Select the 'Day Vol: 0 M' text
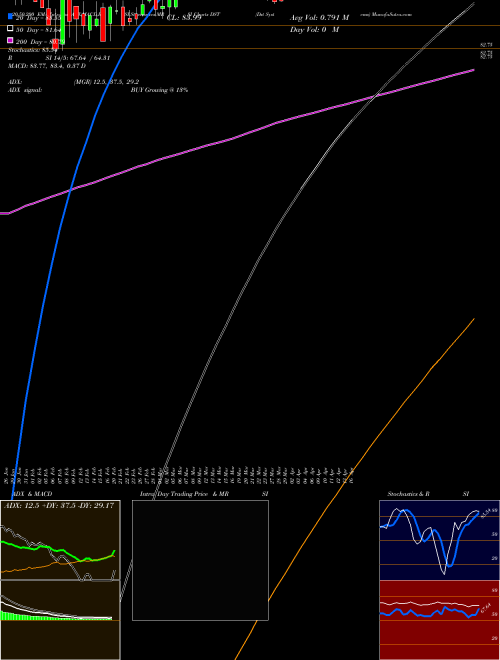500x660 pixels. pyautogui.click(x=314, y=30)
